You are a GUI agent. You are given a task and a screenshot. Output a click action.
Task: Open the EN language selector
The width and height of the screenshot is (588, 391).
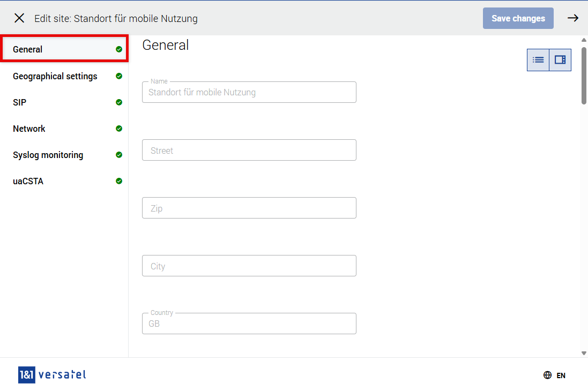561,375
